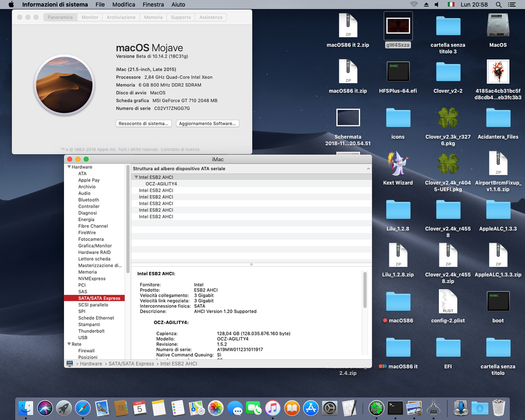Select PCI in the Hardware sidebar
The image size is (525, 420).
pyautogui.click(x=82, y=285)
